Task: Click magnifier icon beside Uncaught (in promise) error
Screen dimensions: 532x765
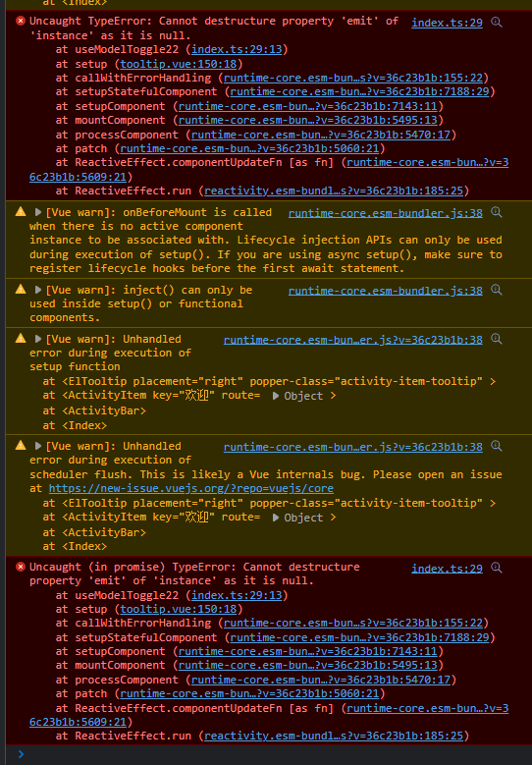Action: (x=497, y=568)
